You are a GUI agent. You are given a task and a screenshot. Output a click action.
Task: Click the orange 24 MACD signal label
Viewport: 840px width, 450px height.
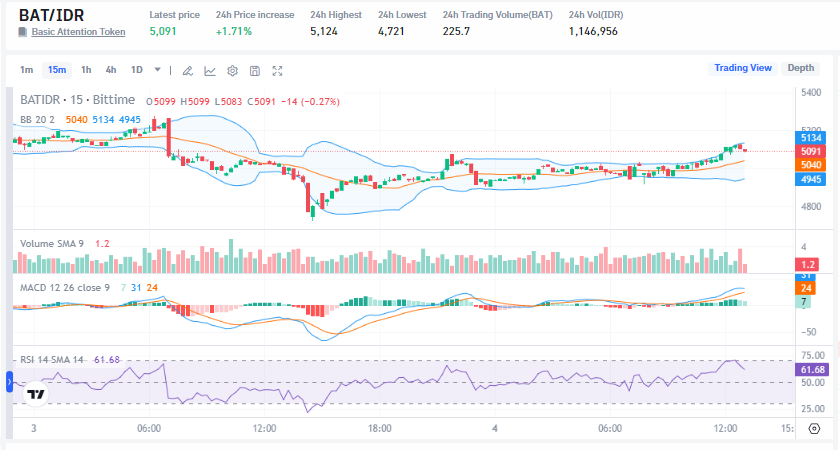806,288
